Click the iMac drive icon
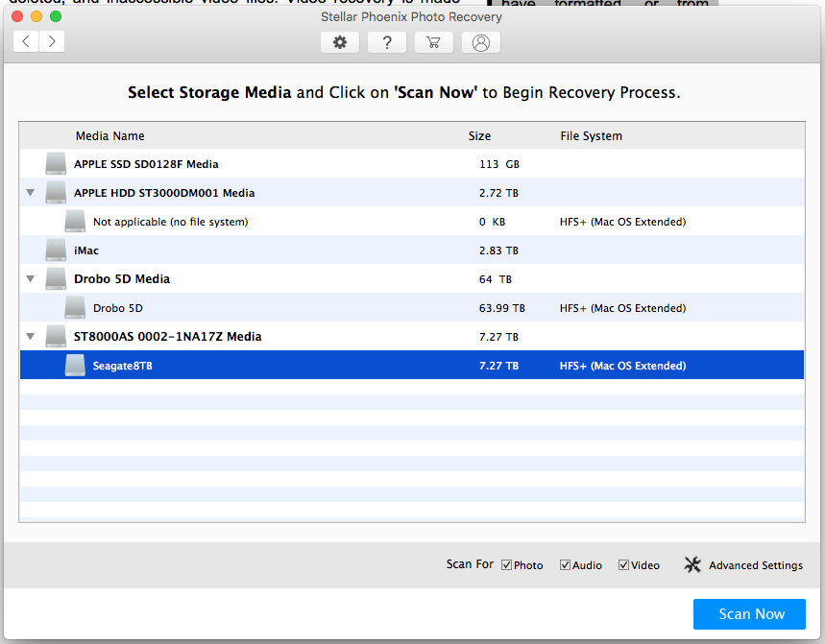The image size is (825, 644). pos(56,250)
